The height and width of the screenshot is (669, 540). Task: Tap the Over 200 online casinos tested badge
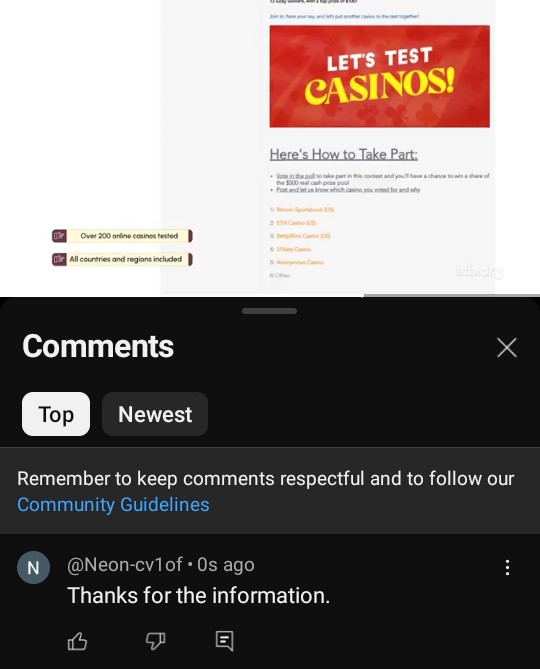tap(122, 236)
